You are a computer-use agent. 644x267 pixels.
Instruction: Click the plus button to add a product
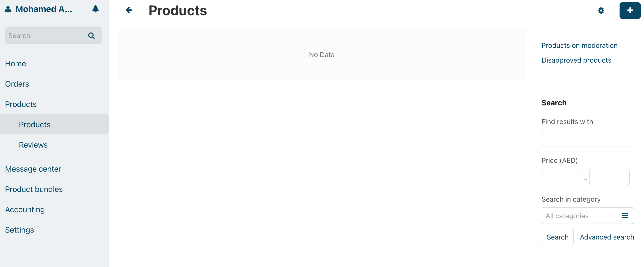[x=629, y=10]
